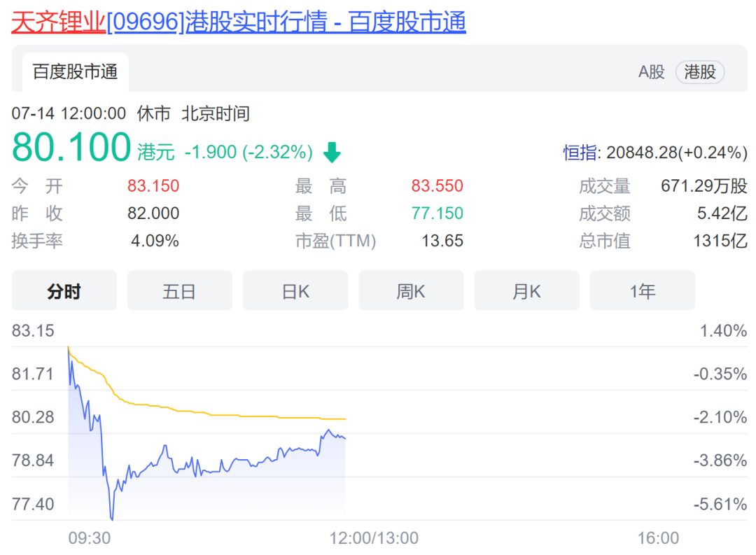
Task: Click the yellow average price line
Action: (210, 414)
